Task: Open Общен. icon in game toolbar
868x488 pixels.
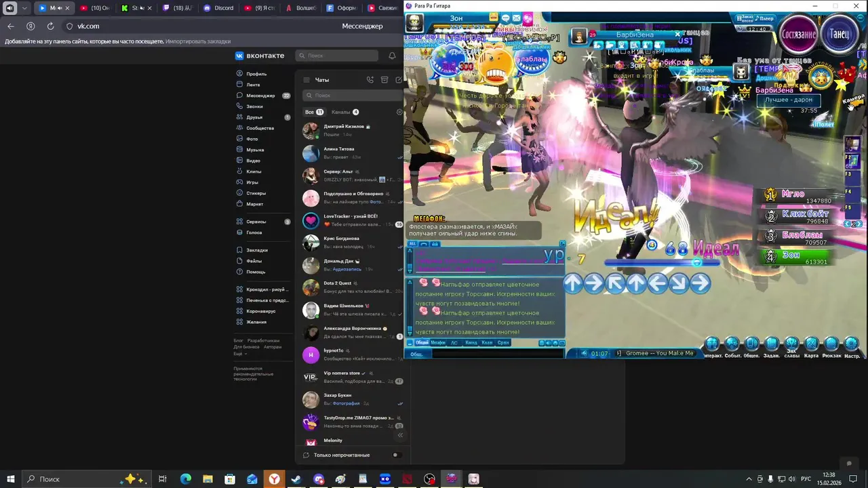Action: pos(751,344)
